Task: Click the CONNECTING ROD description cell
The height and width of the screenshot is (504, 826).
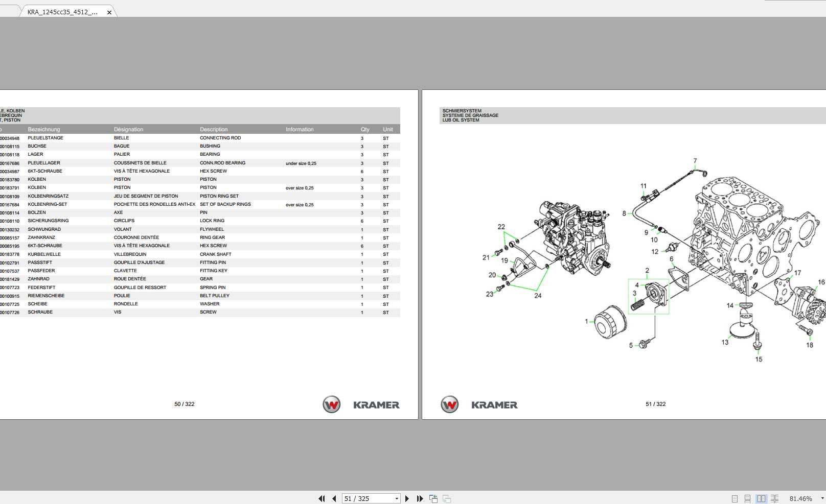Action: [x=220, y=138]
